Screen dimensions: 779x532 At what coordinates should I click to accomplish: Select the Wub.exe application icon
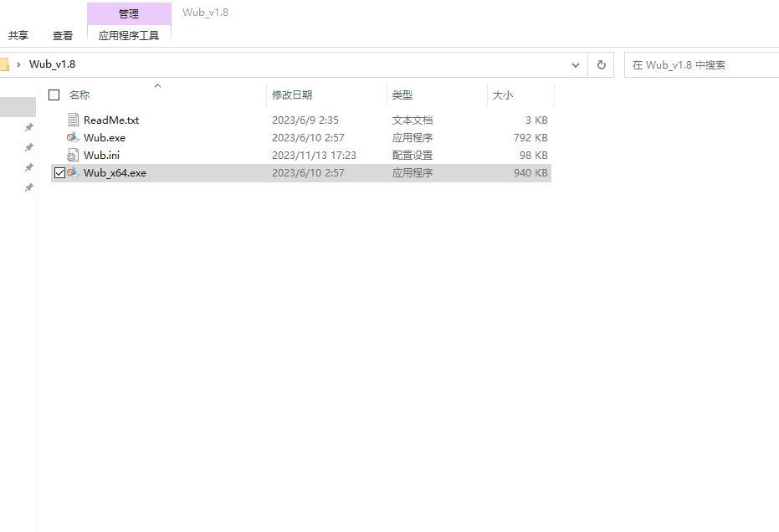coord(74,138)
